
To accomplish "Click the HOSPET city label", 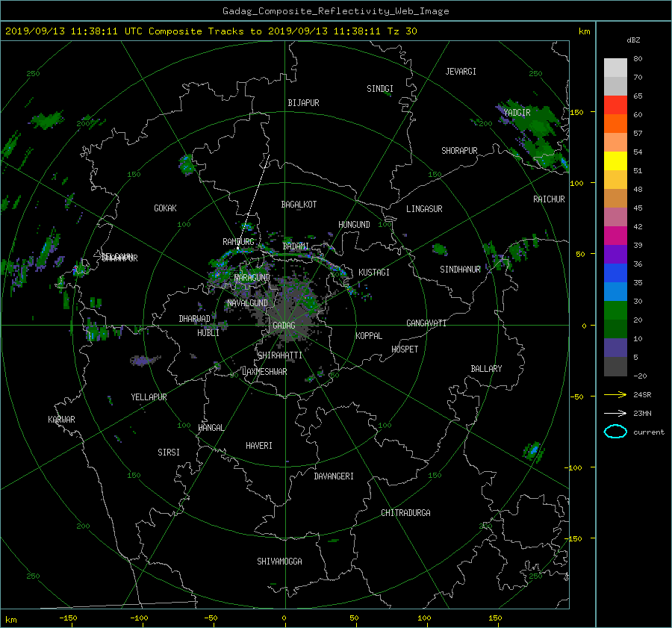I will [405, 349].
